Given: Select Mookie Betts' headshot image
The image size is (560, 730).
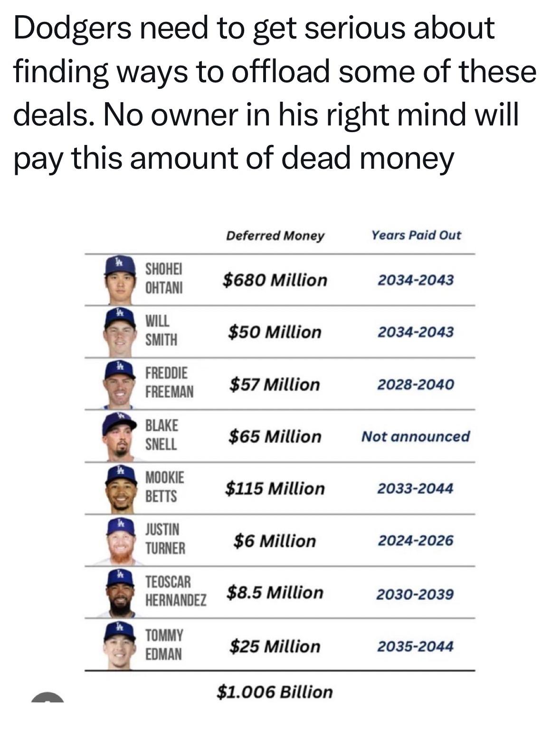Looking at the screenshot, I should tap(120, 489).
